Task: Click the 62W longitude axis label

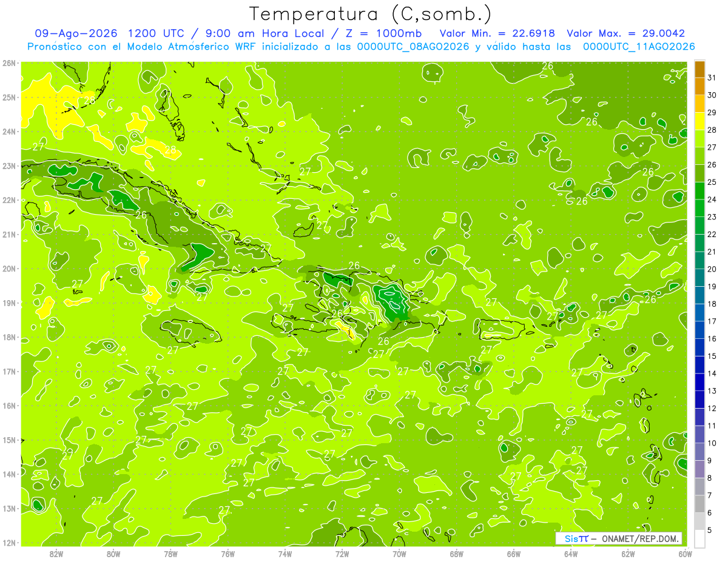Action: click(628, 553)
